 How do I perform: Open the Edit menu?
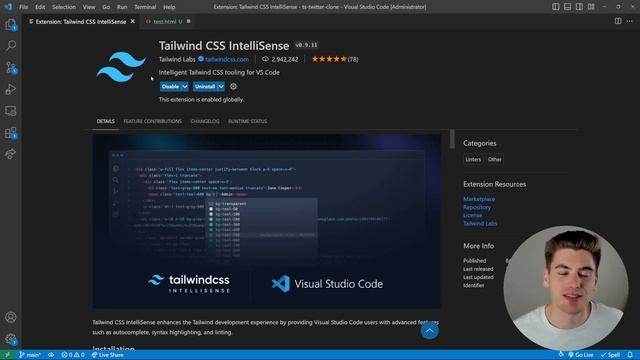click(40, 7)
